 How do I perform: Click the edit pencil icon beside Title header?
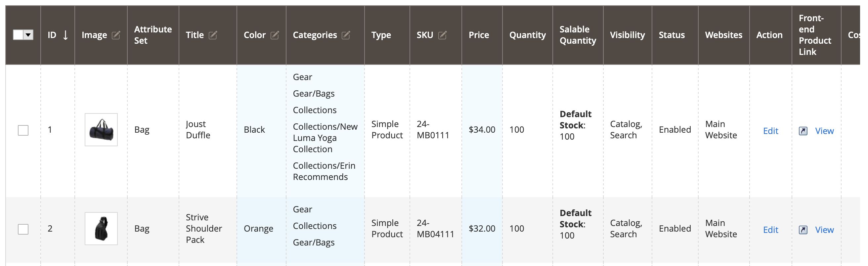[213, 35]
